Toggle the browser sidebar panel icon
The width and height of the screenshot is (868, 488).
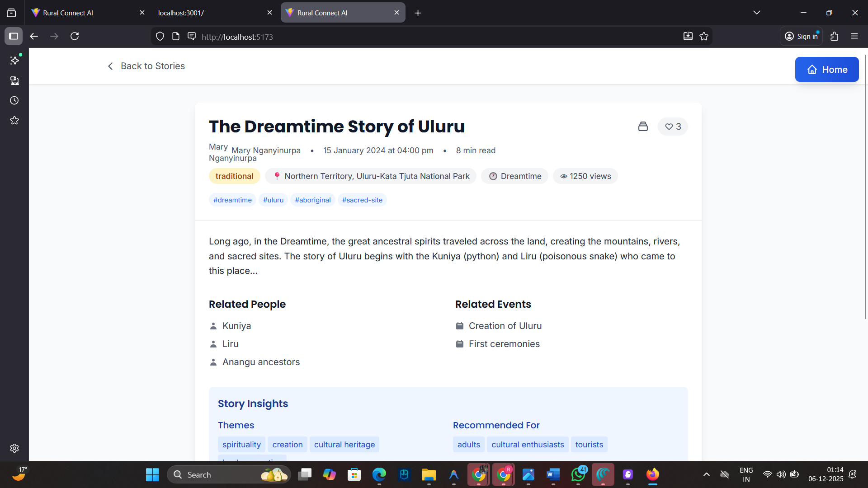coord(14,36)
